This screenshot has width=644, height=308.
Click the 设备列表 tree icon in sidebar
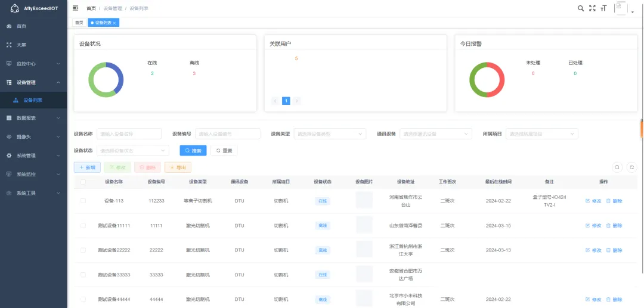(x=16, y=100)
